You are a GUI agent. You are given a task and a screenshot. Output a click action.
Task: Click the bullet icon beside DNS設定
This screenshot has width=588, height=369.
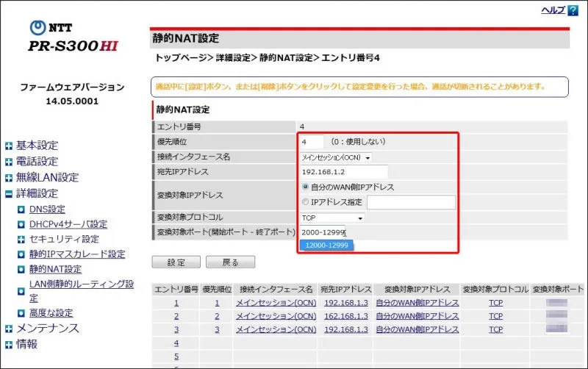coord(21,209)
